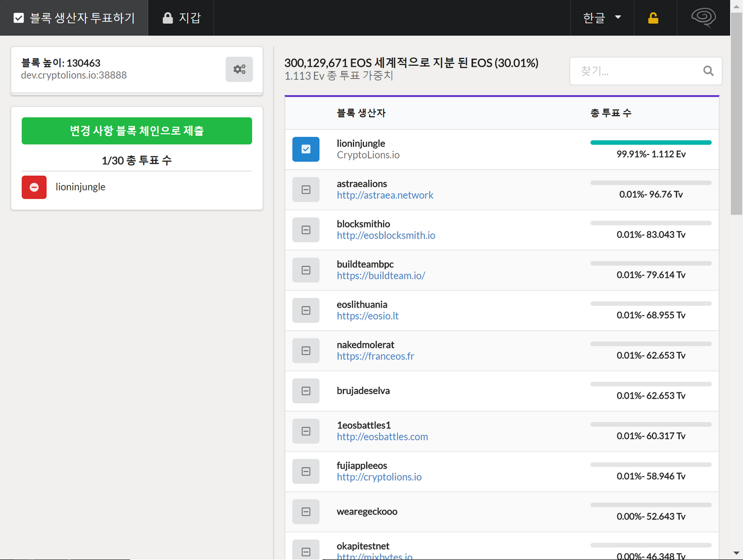Click the orange unlock padlock icon

653,18
